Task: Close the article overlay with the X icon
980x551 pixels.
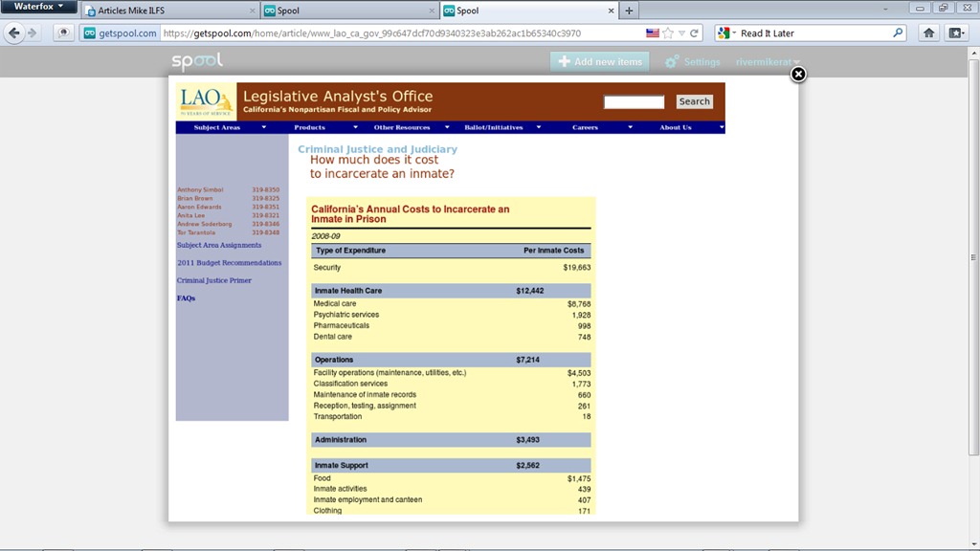Action: [x=798, y=74]
